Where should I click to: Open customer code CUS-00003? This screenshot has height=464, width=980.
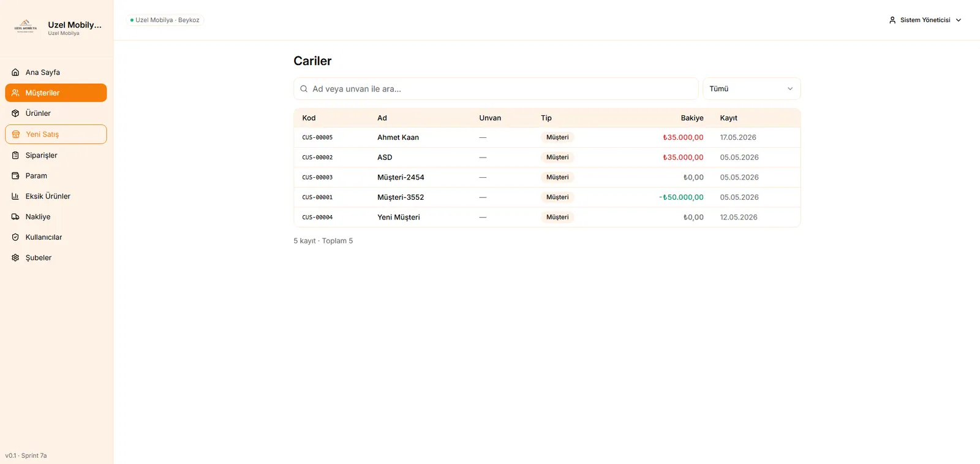(317, 177)
